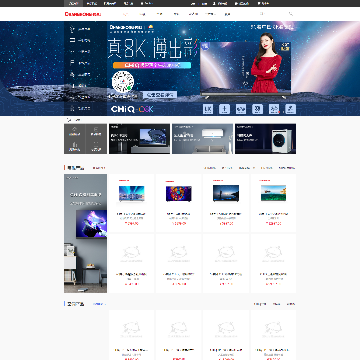This screenshot has height=360, width=360.
Task: Click the gray button beside the QR code
Action: (160, 95)
